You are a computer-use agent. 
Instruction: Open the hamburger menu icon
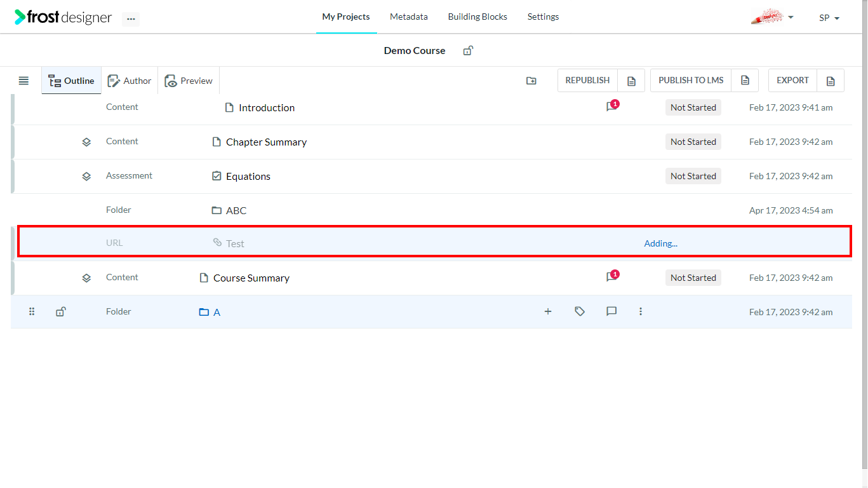point(23,81)
